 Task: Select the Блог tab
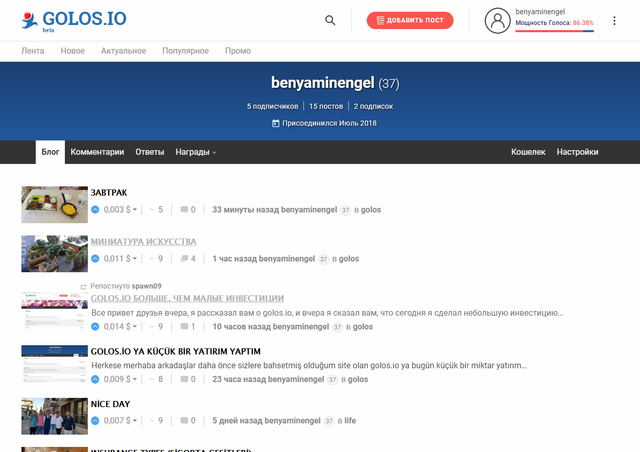pos(50,152)
